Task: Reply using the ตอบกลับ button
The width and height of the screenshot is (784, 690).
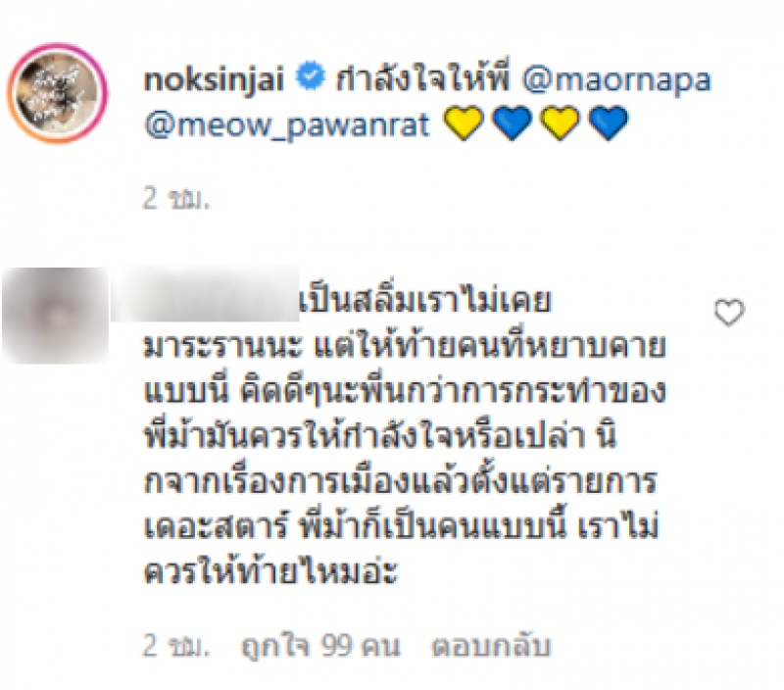Action: click(491, 646)
